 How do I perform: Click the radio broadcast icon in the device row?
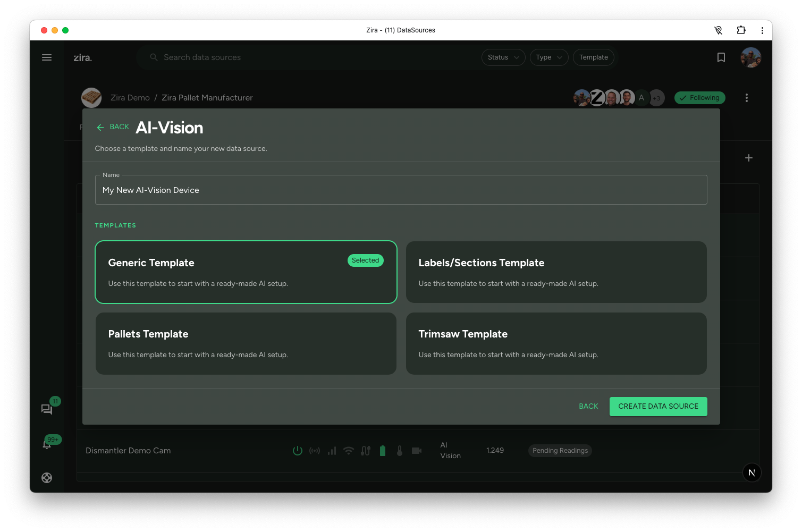point(315,451)
